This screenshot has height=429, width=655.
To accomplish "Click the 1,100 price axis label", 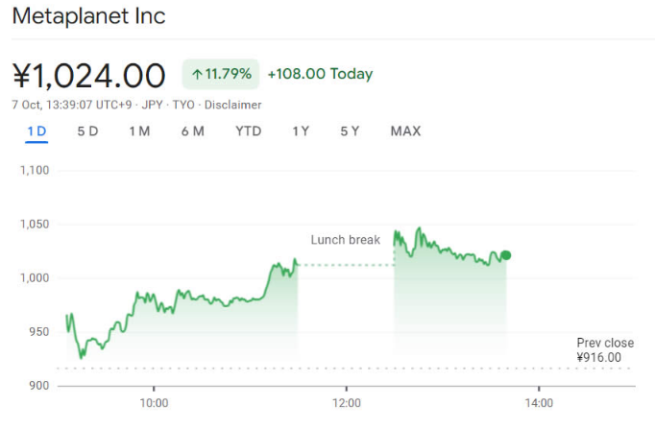I will [33, 171].
